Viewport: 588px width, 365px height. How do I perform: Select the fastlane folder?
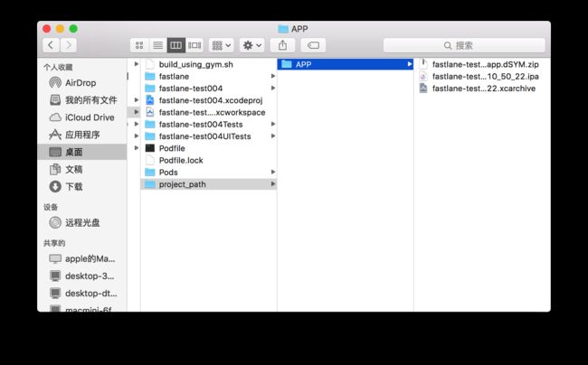(x=208, y=77)
